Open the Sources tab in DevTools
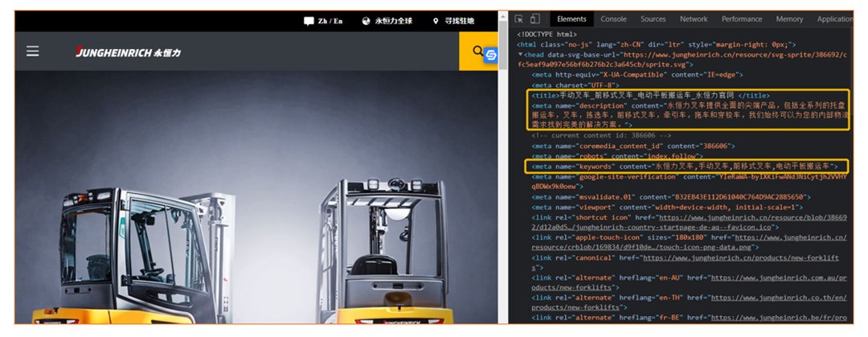The height and width of the screenshot is (337, 868). coord(653,18)
